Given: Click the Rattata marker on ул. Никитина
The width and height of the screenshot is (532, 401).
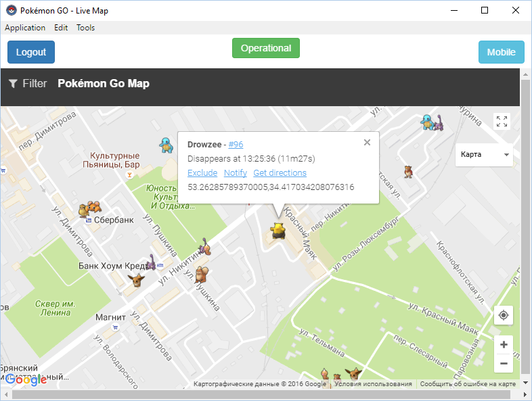Looking at the screenshot, I should tap(205, 247).
